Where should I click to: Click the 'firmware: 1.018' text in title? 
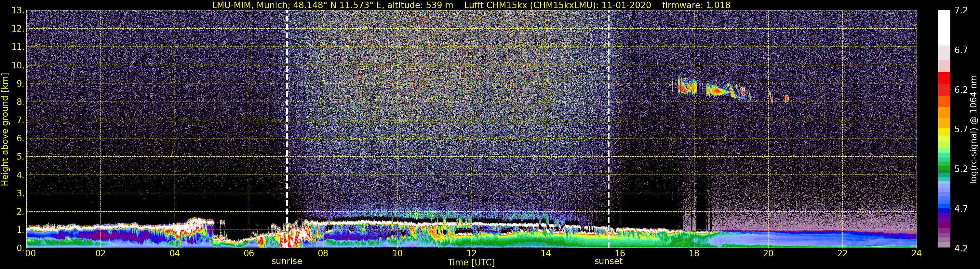[696, 5]
